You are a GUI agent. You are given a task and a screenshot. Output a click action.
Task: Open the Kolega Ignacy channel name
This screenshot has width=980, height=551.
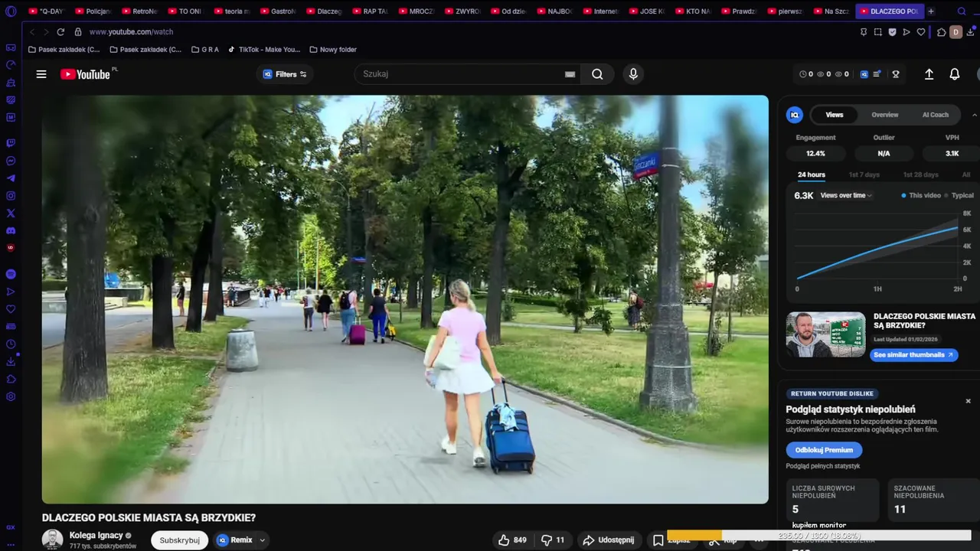pos(96,536)
